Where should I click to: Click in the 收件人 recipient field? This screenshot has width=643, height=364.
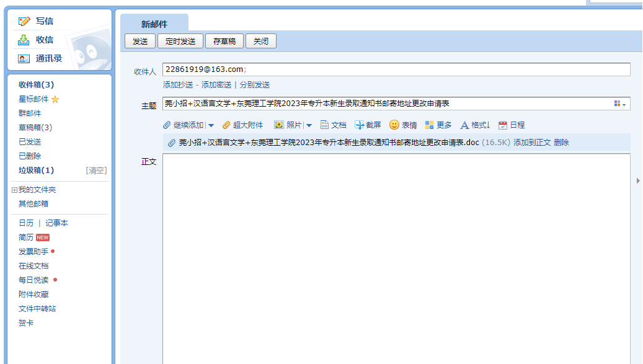[x=396, y=69]
